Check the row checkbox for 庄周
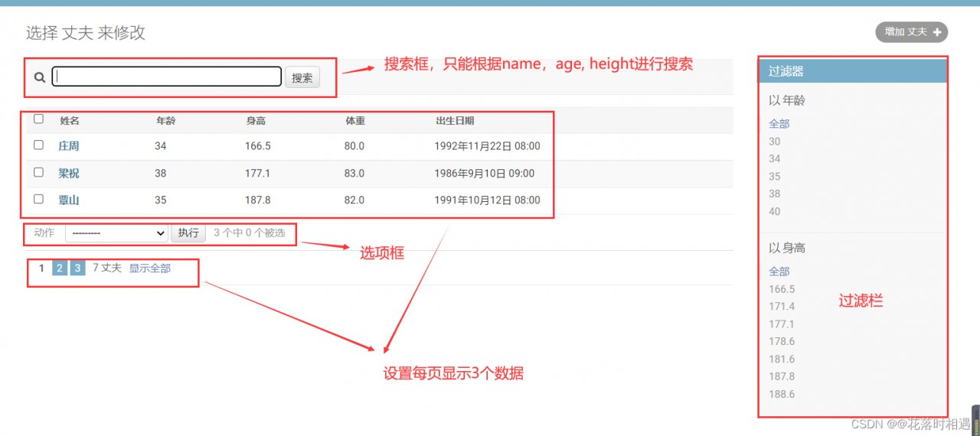The image size is (980, 436). coord(39,145)
